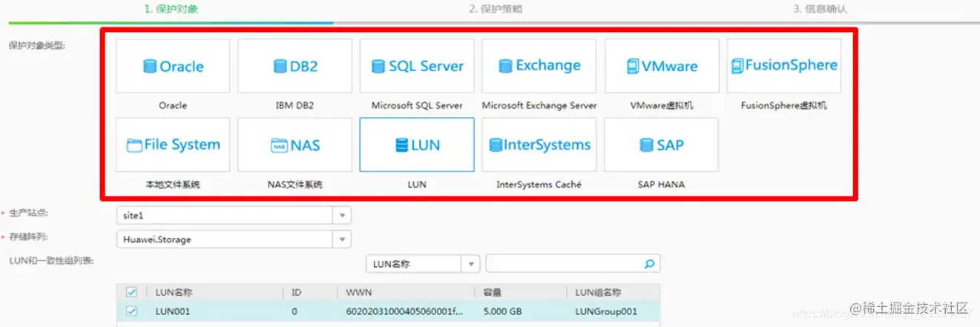980x327 pixels.
Task: Click the ID value 0 in LUN001 row
Action: [x=295, y=311]
